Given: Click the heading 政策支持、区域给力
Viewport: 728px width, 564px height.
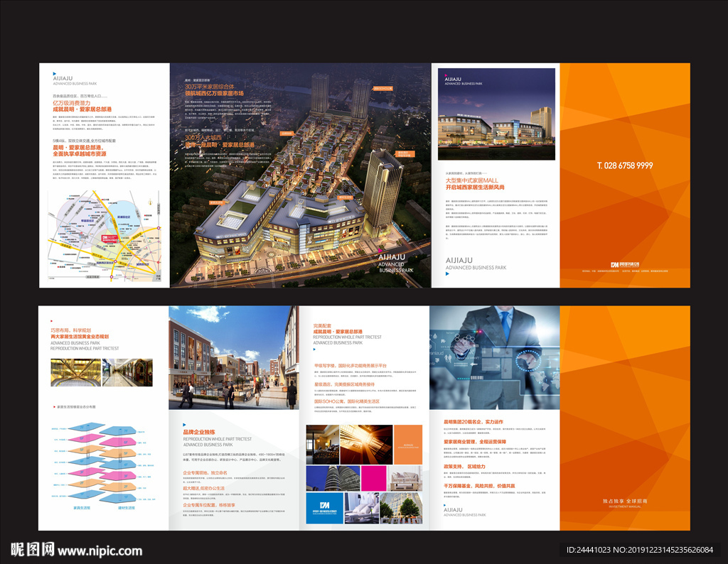Looking at the screenshot, I should 464,467.
